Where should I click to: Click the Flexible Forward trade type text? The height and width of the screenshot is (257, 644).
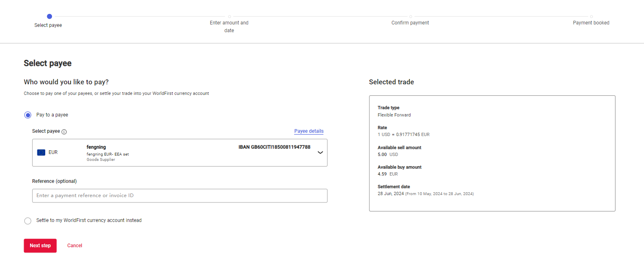(x=394, y=115)
